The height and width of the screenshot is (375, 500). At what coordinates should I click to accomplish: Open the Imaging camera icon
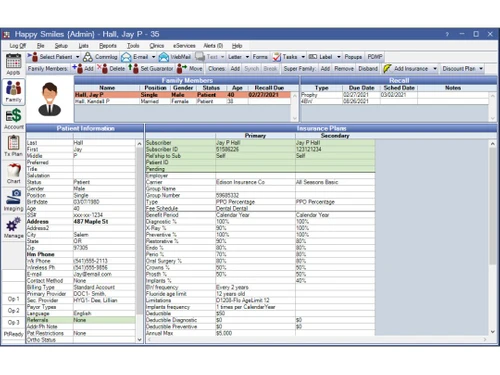pyautogui.click(x=13, y=197)
